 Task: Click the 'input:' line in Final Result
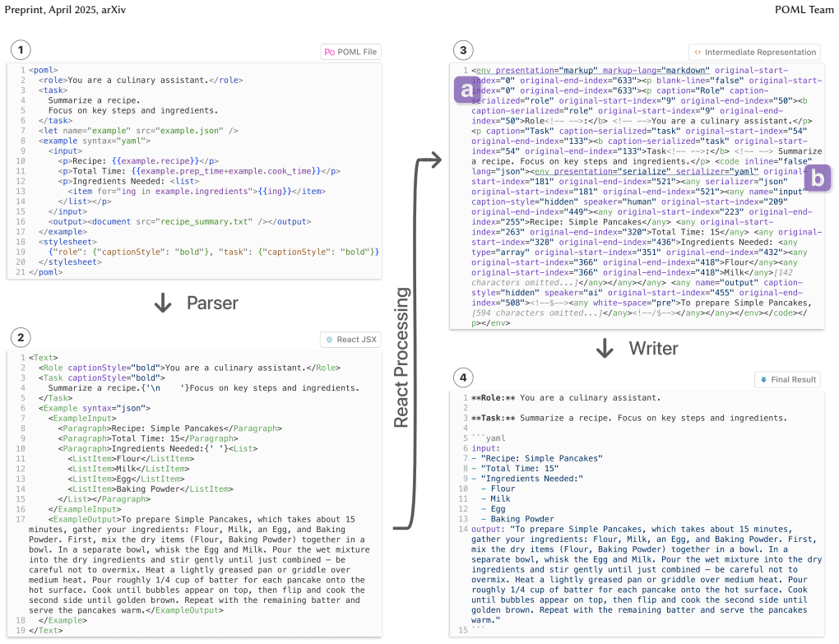pos(485,448)
